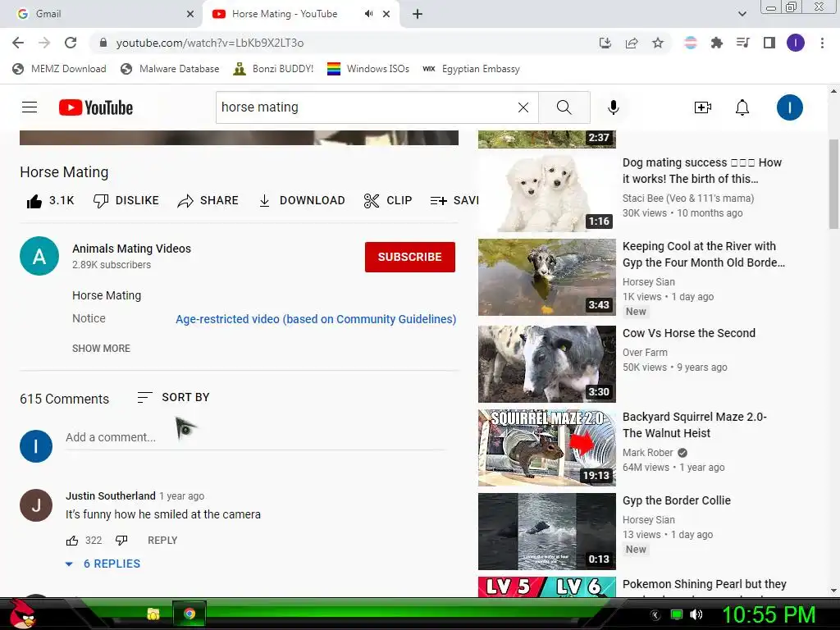Reload the current page
The image size is (840, 630).
(x=71, y=43)
